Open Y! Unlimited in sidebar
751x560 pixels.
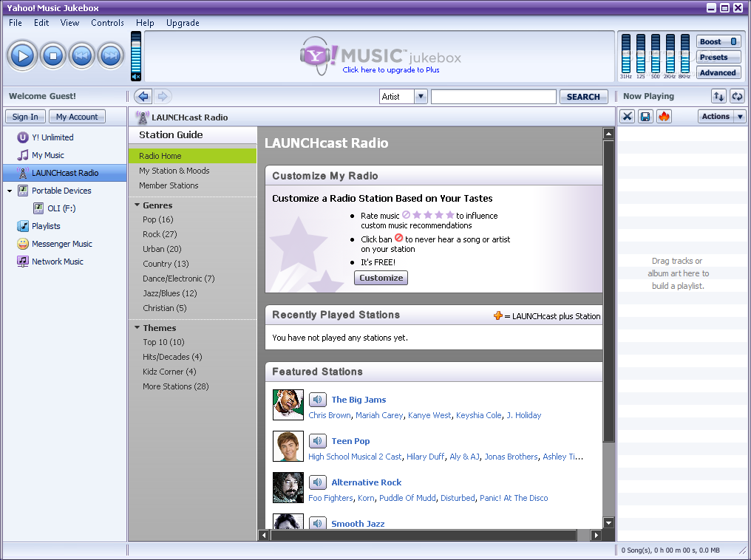(x=52, y=137)
